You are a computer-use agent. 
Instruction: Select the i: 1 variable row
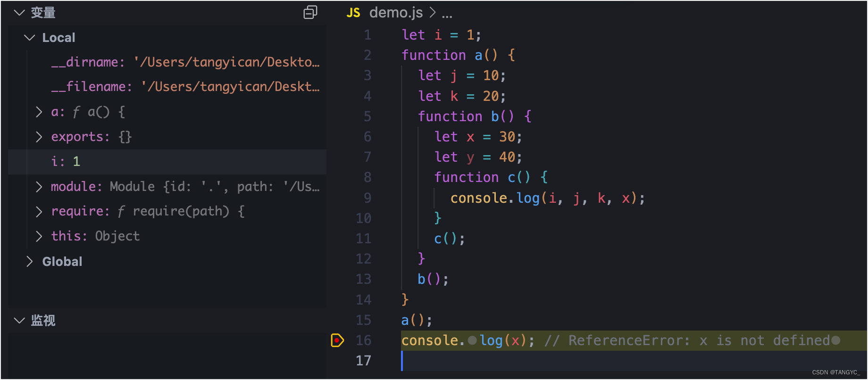[167, 162]
